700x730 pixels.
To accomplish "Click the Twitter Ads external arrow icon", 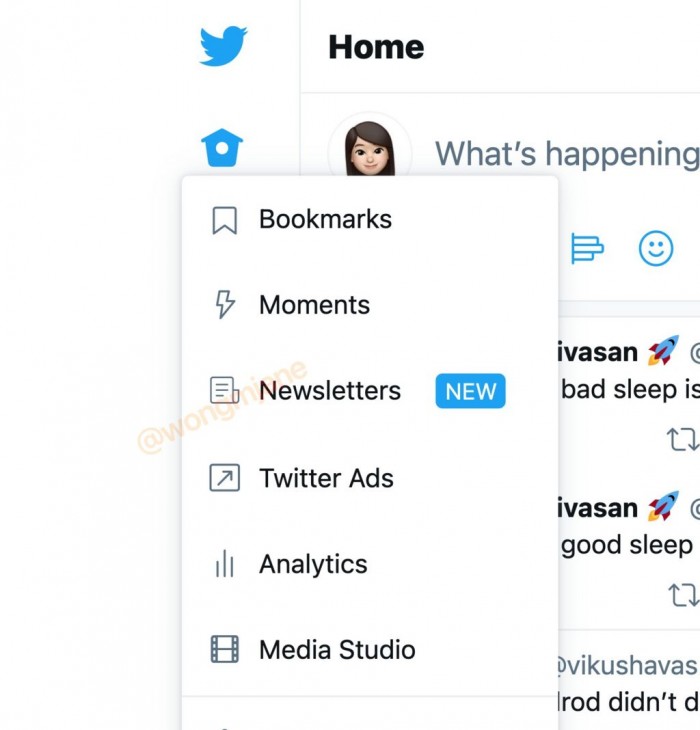I will pos(225,478).
